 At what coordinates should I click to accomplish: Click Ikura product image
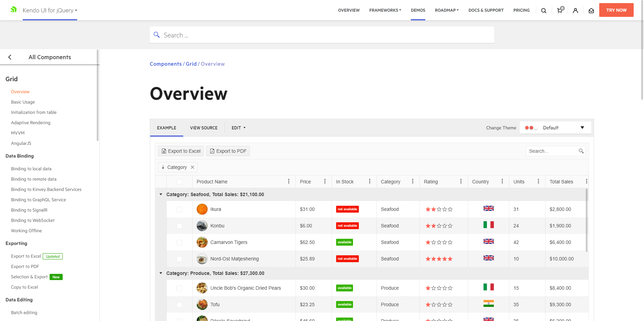pos(202,209)
